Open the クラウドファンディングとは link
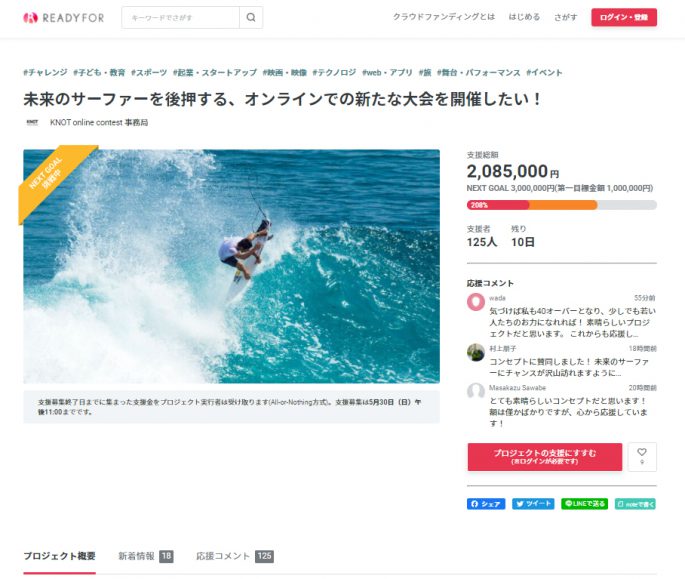The height and width of the screenshot is (579, 685). tap(444, 17)
